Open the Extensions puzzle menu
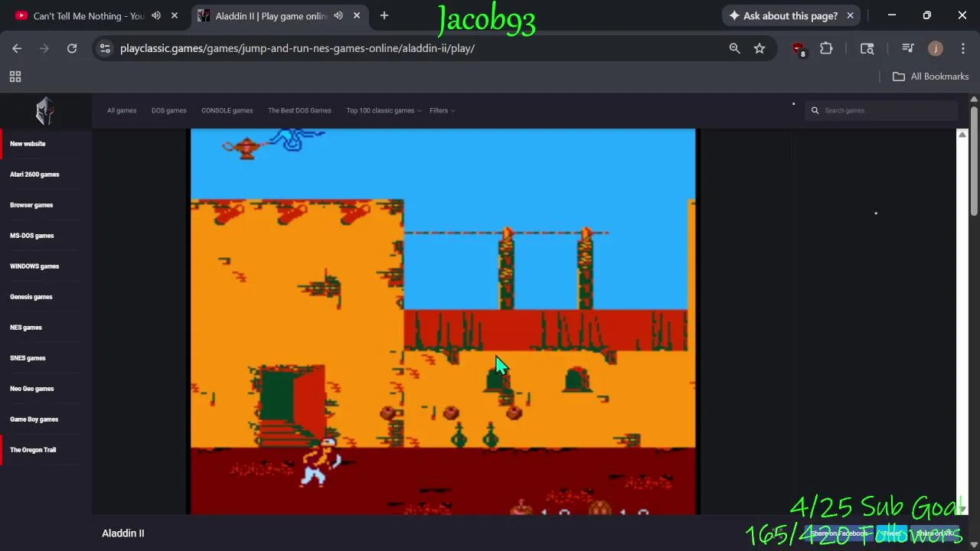The height and width of the screenshot is (551, 980). pos(826,48)
